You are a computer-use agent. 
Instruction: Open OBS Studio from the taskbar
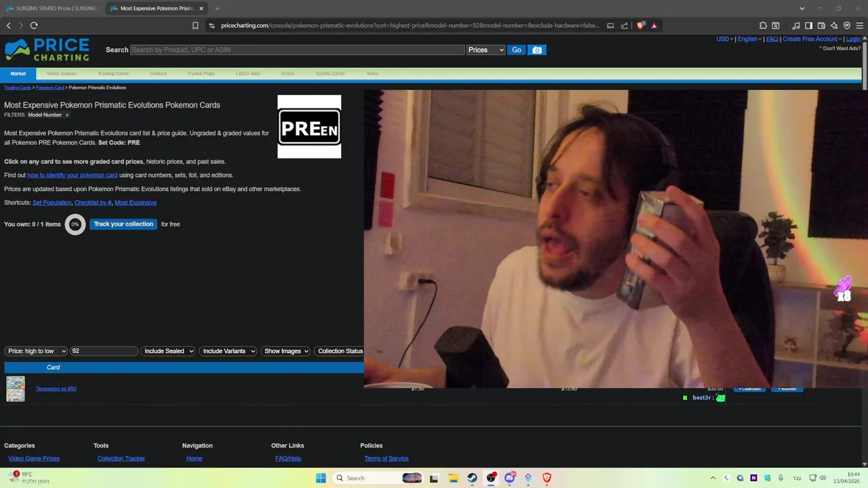click(x=491, y=478)
